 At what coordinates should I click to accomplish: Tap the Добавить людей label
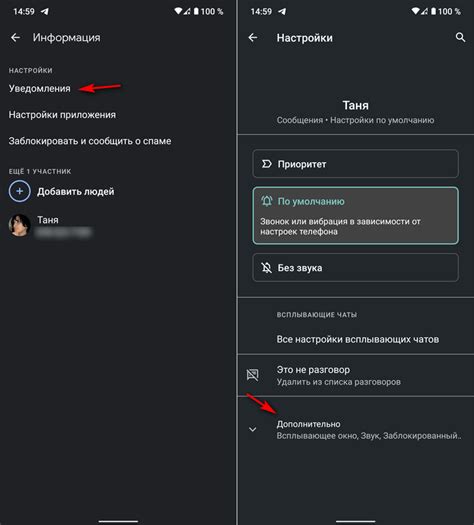tap(76, 192)
